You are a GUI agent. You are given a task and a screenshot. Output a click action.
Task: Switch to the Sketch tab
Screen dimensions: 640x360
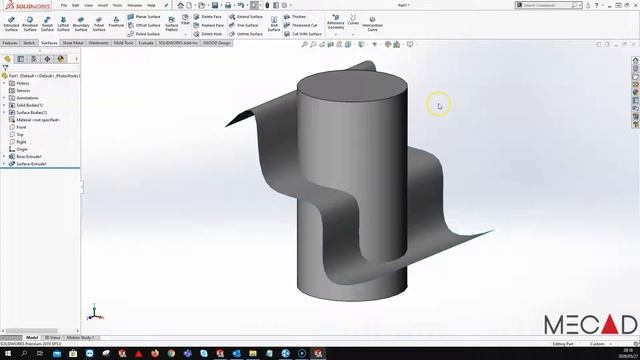[29, 43]
